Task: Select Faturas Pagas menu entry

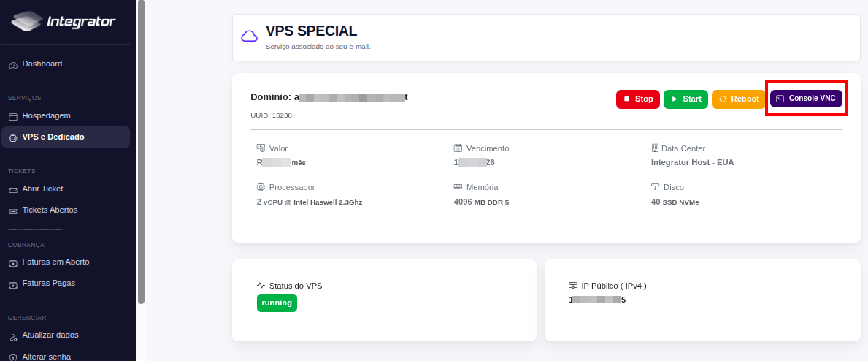Action: pyautogui.click(x=48, y=283)
